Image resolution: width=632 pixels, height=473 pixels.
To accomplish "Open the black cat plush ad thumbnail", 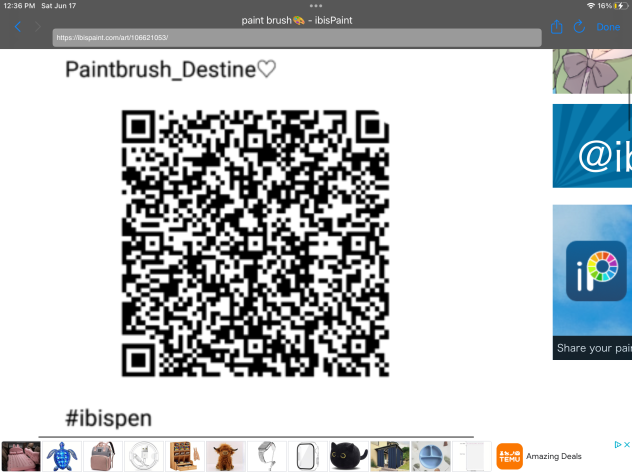I will 348,456.
